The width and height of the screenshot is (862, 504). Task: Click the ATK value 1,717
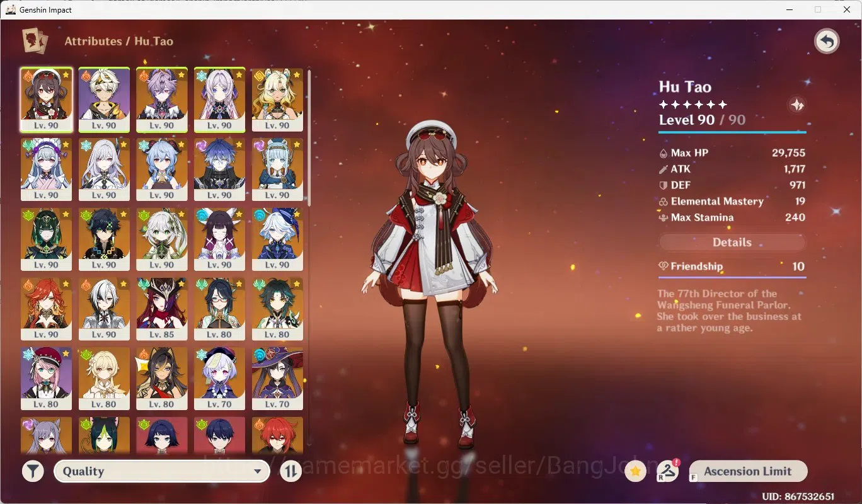pos(795,169)
